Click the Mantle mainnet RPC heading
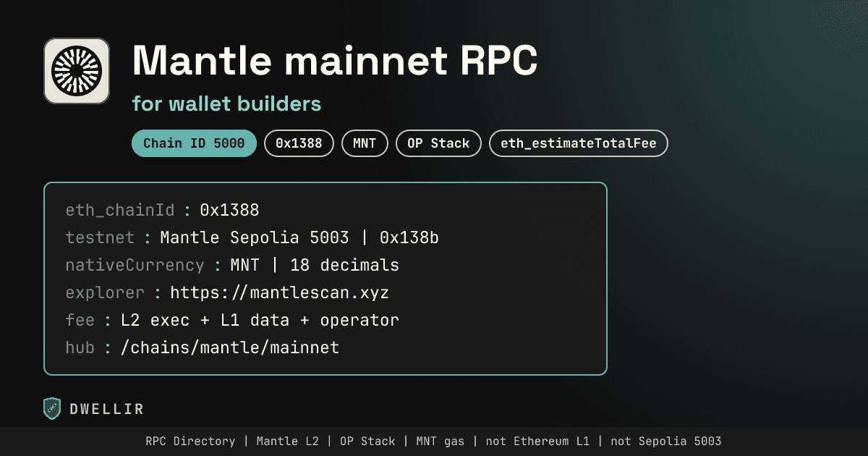868x456 pixels. [335, 60]
